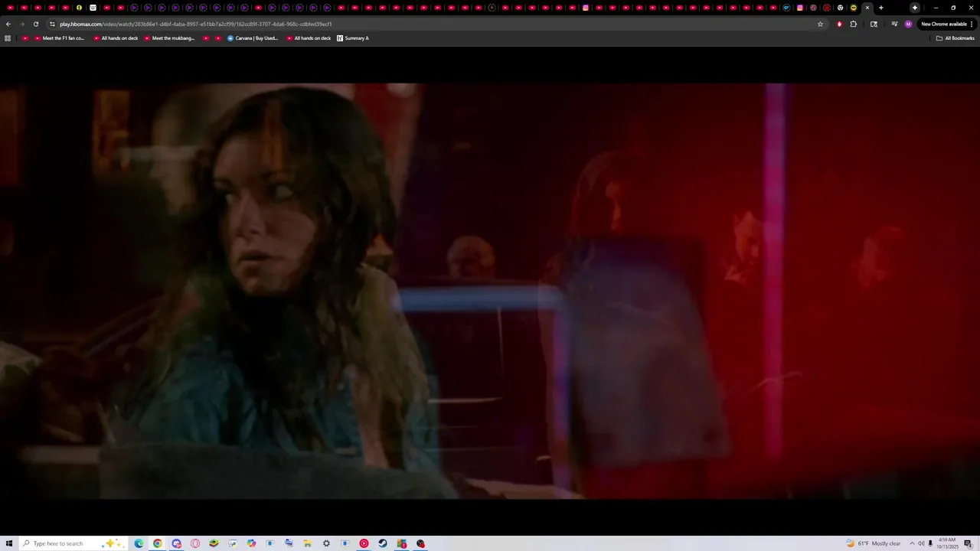Switch to the yellow-circle icon tab near left

click(79, 8)
